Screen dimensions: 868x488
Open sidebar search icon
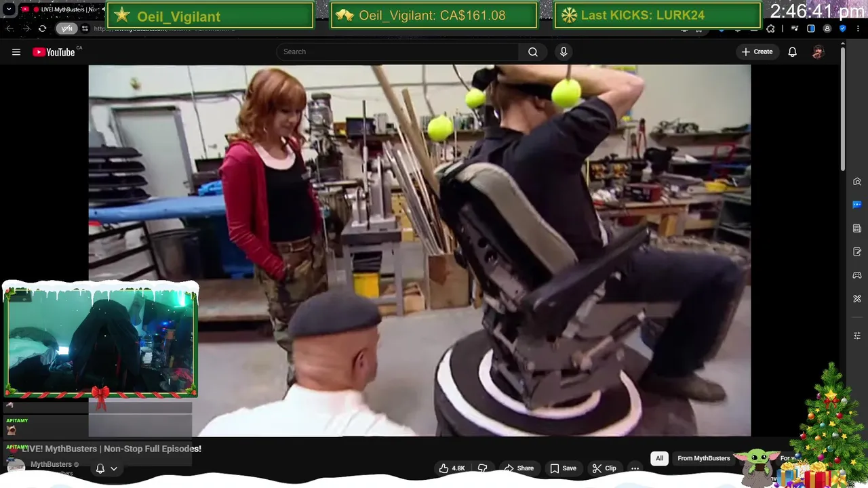[x=857, y=182]
